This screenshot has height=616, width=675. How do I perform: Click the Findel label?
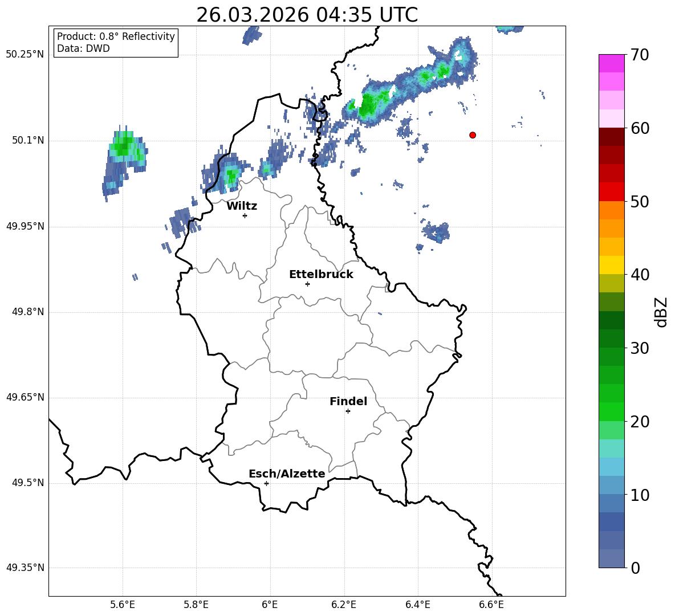click(348, 401)
